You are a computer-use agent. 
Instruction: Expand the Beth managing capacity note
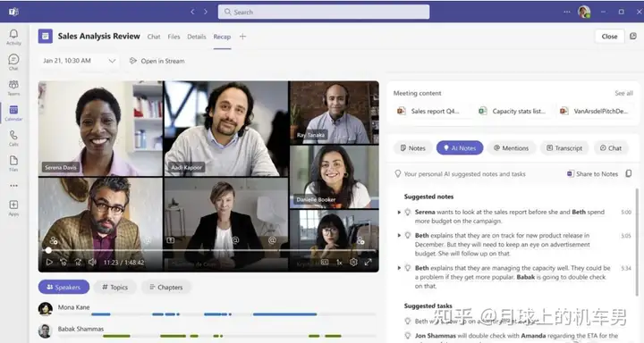(x=399, y=268)
